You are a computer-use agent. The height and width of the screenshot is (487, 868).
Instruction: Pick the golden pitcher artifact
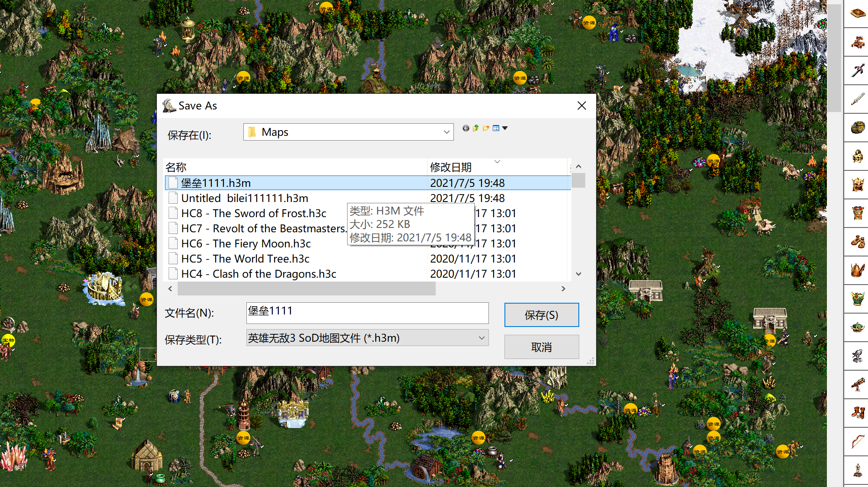858,270
